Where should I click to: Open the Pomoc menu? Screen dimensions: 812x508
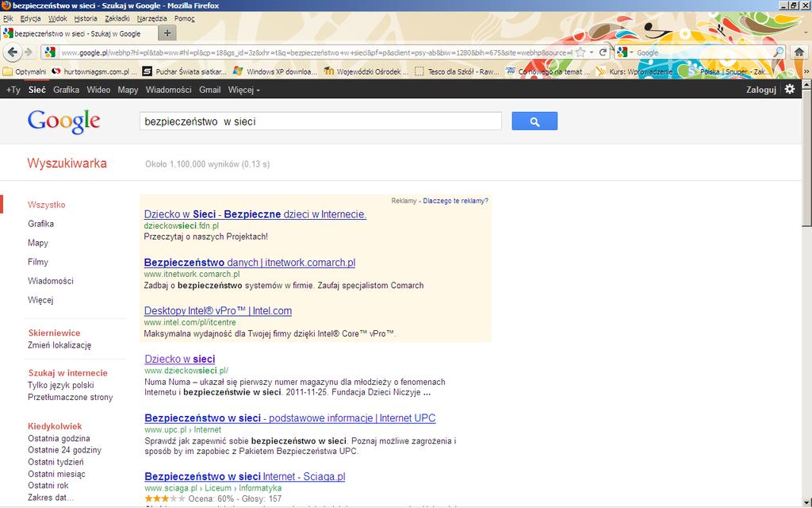coord(184,18)
